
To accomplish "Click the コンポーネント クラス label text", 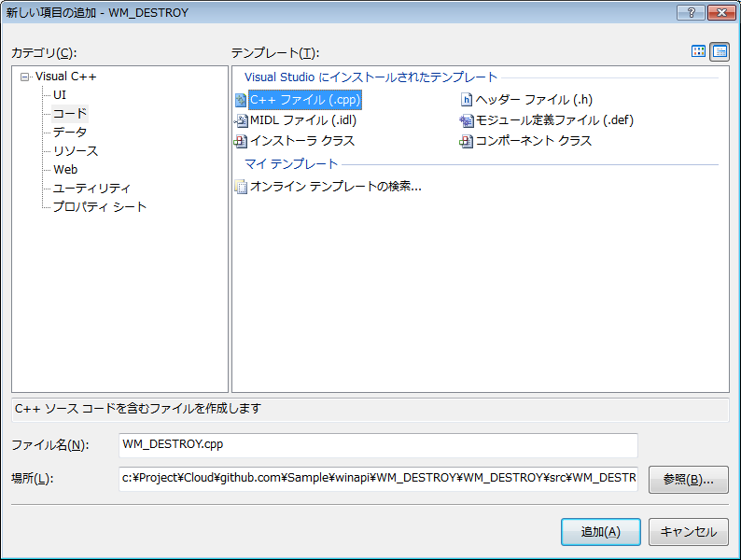I will pyautogui.click(x=534, y=141).
